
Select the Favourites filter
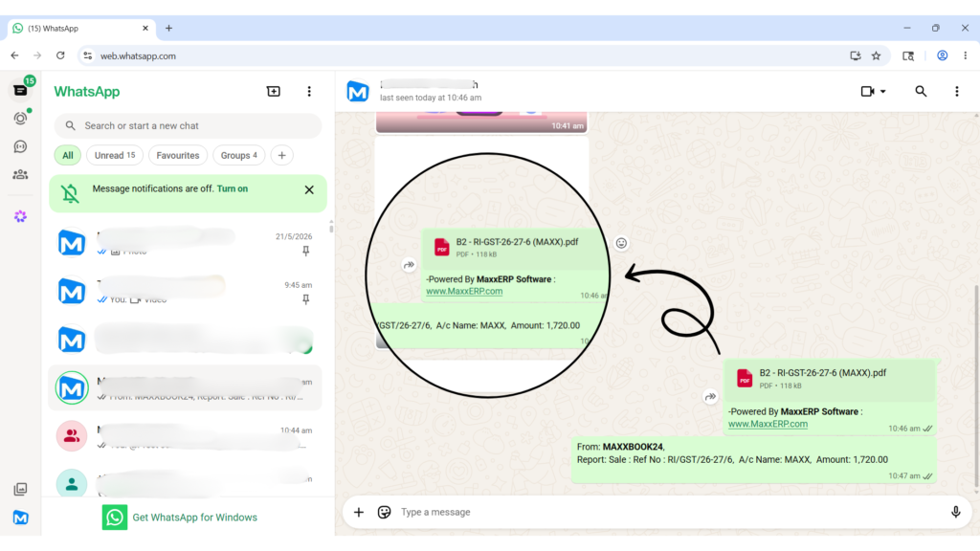pyautogui.click(x=177, y=156)
